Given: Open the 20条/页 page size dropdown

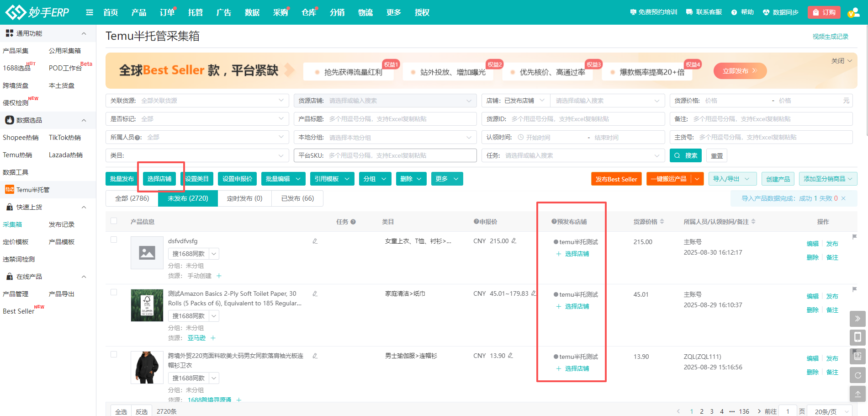Looking at the screenshot, I should pos(830,411).
